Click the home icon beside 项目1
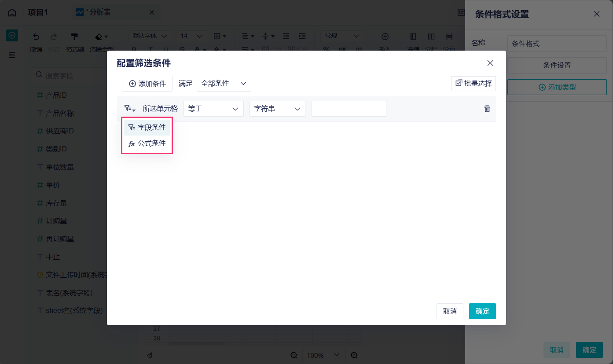Screen dimensions: 613x364 tap(12, 12)
